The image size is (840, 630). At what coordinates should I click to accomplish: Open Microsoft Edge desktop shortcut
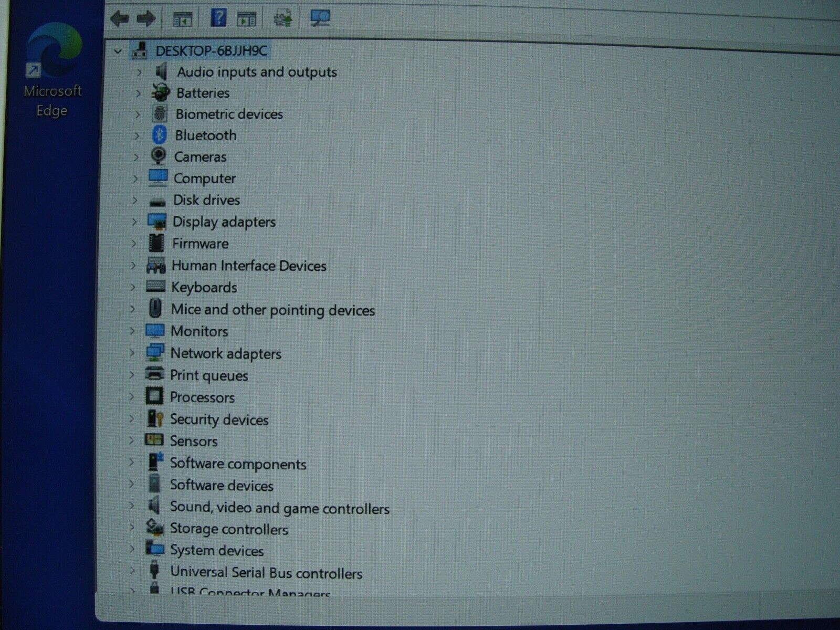pyautogui.click(x=52, y=68)
